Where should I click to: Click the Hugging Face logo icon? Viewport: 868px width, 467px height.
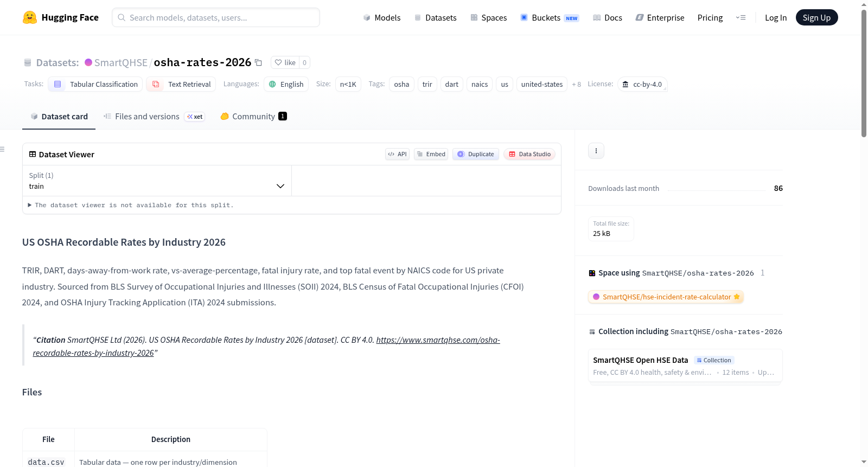30,17
